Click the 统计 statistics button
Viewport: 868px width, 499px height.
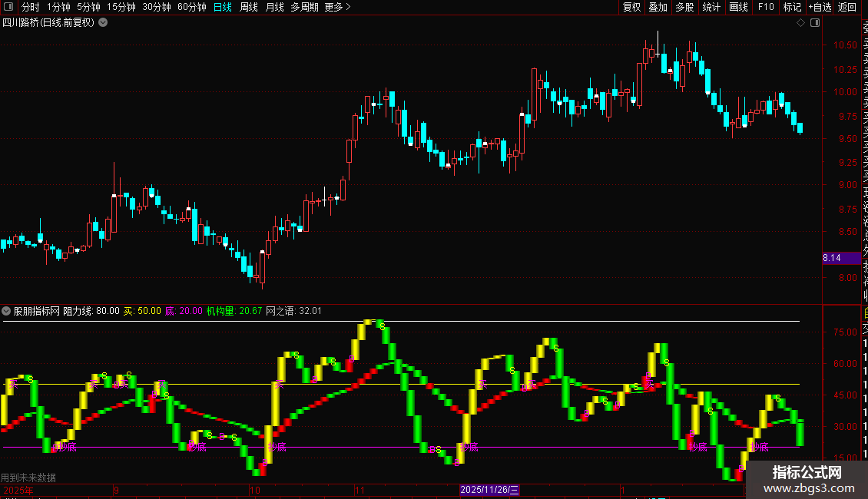click(711, 7)
